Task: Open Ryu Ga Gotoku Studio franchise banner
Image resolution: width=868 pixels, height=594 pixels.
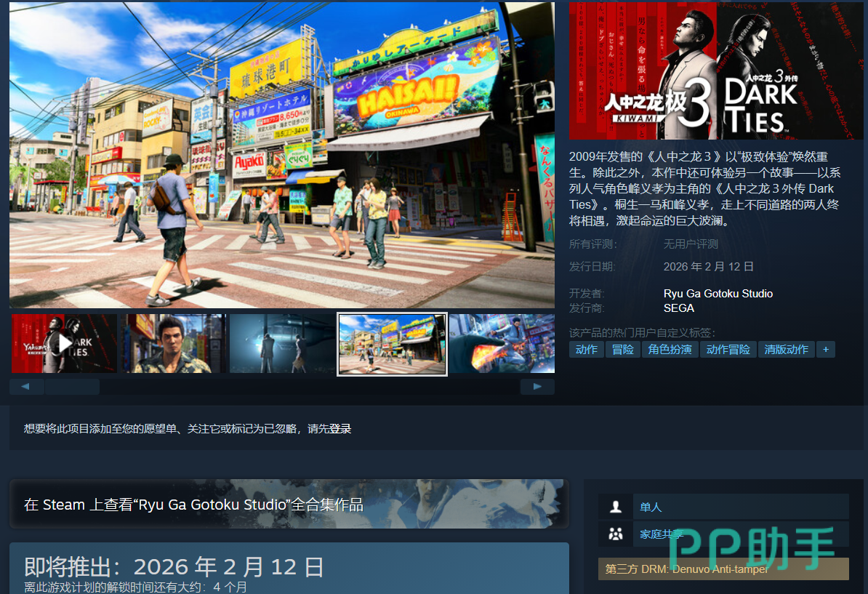Action: [x=289, y=504]
